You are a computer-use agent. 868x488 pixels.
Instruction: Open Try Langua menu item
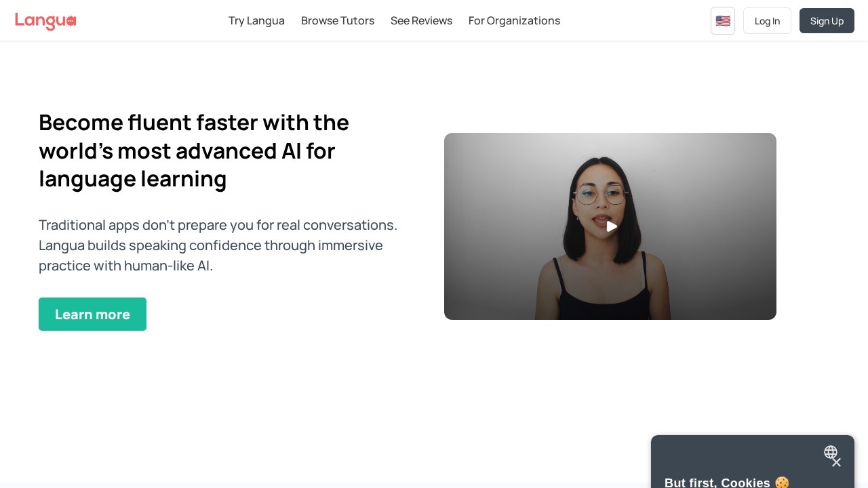click(256, 21)
